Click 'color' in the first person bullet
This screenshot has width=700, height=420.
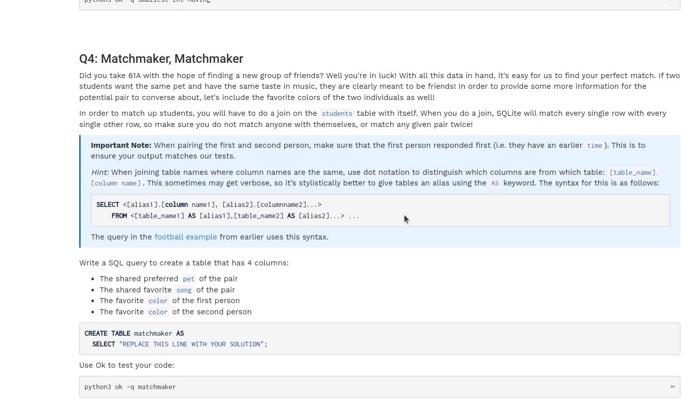coord(158,301)
